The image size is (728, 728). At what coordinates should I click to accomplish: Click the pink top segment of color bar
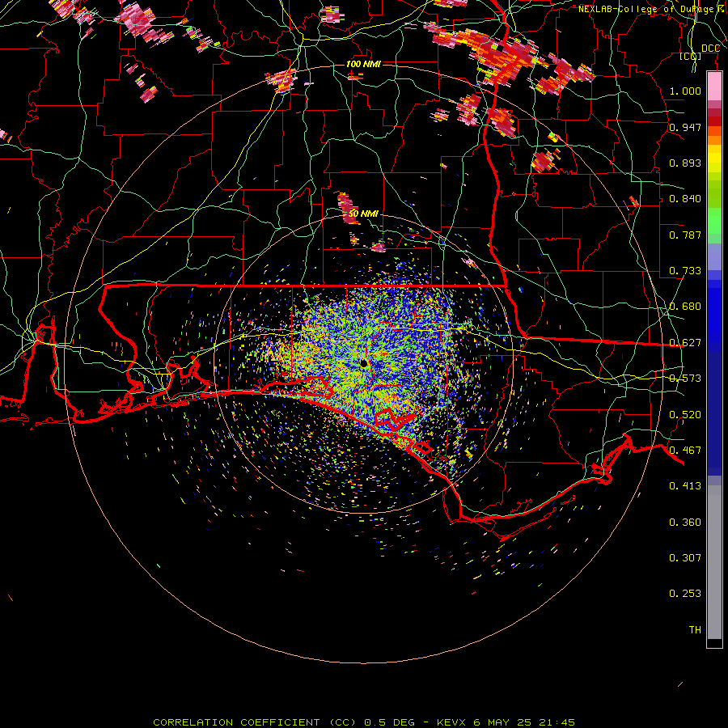(x=714, y=87)
